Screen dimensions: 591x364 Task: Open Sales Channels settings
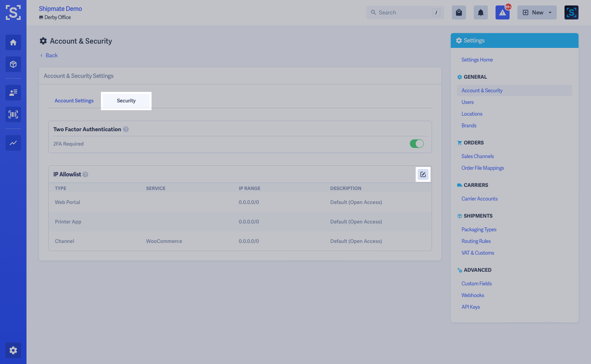[x=478, y=156]
